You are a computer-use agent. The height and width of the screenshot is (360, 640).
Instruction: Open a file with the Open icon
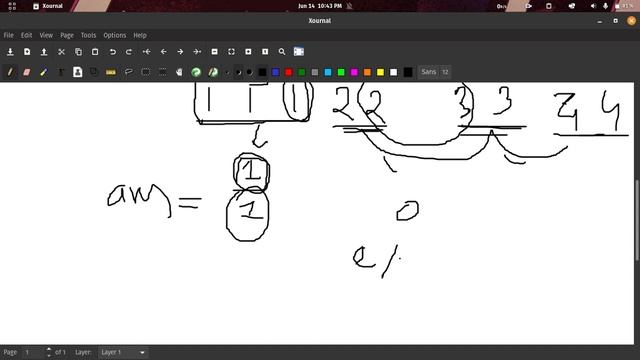pyautogui.click(x=44, y=52)
